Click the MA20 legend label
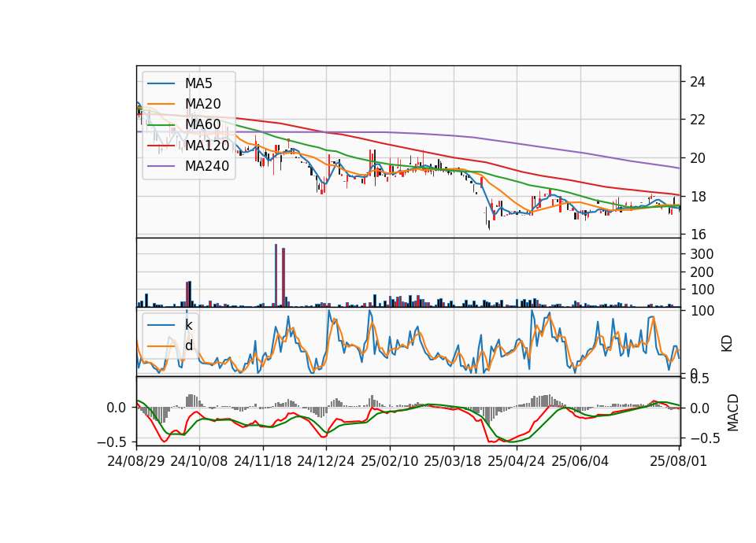This screenshot has height=543, width=756. point(203,104)
